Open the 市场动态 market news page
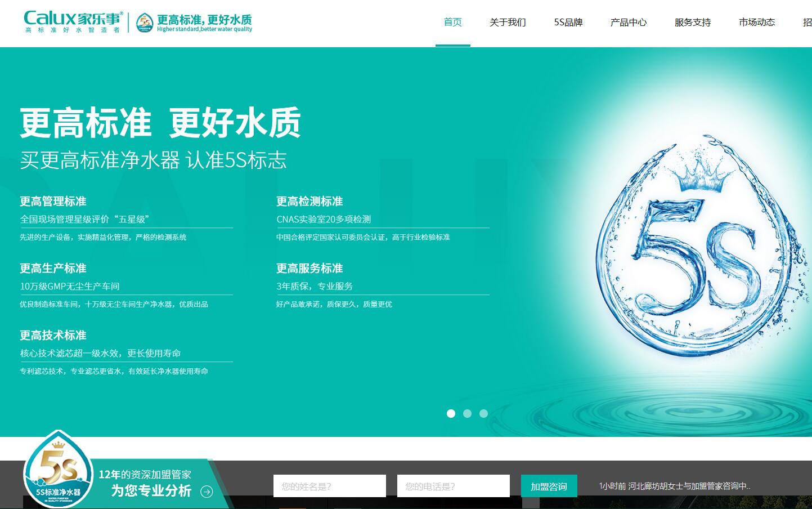Screen dimensions: 812x509 [756, 23]
